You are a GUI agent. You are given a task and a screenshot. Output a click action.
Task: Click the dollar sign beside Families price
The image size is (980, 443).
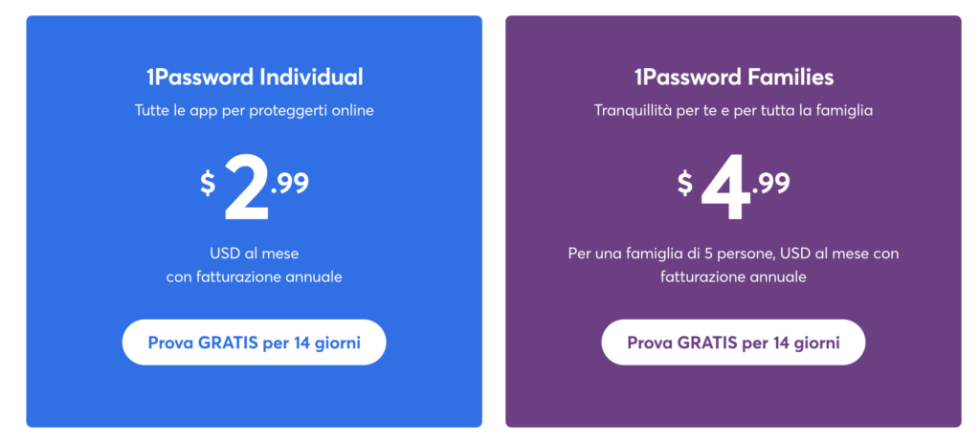pos(685,184)
